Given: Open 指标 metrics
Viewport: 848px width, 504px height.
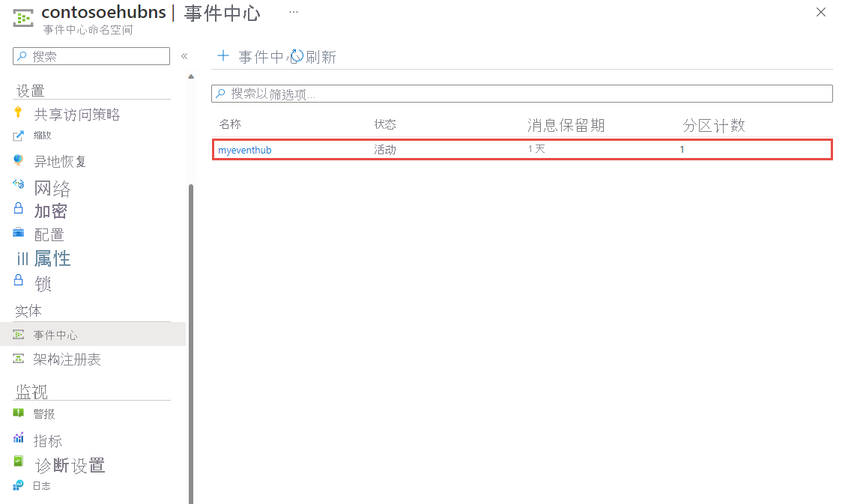Looking at the screenshot, I should 48,441.
